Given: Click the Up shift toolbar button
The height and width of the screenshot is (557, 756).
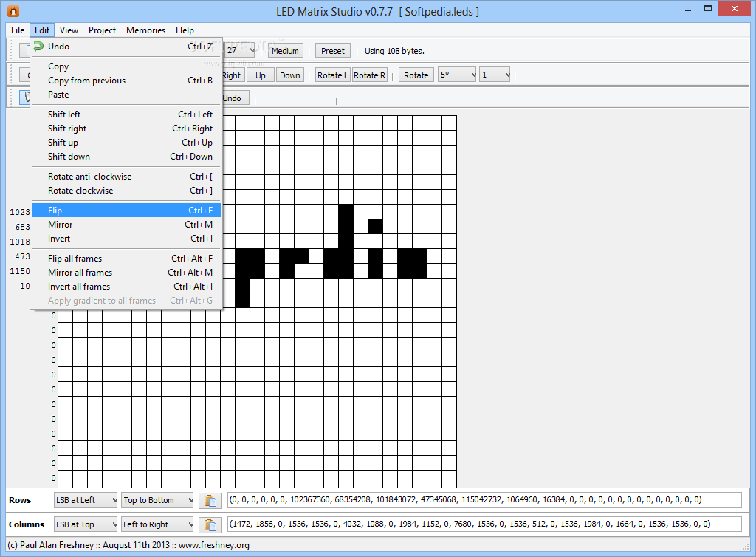Looking at the screenshot, I should click(261, 75).
